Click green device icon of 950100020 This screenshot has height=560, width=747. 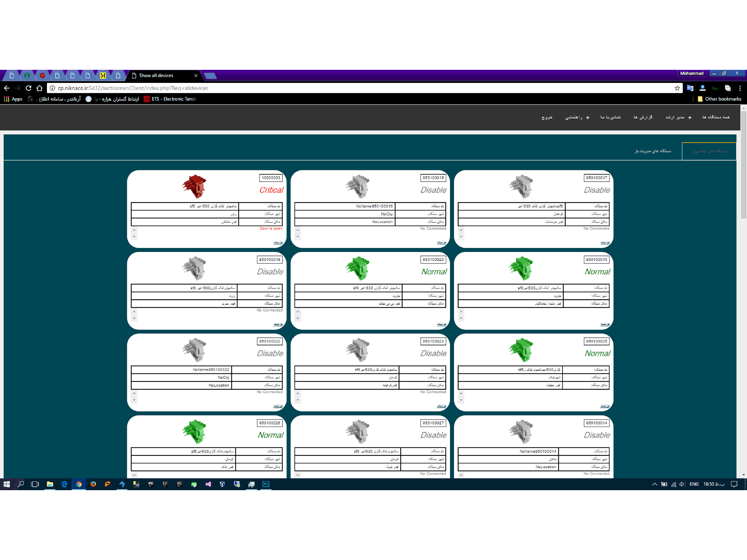tap(358, 268)
